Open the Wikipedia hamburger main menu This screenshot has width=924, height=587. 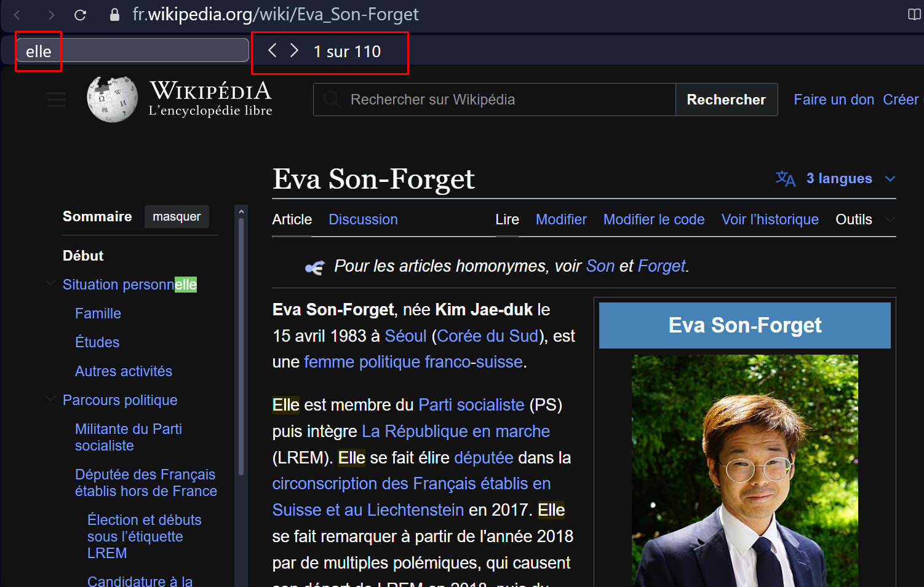point(57,100)
